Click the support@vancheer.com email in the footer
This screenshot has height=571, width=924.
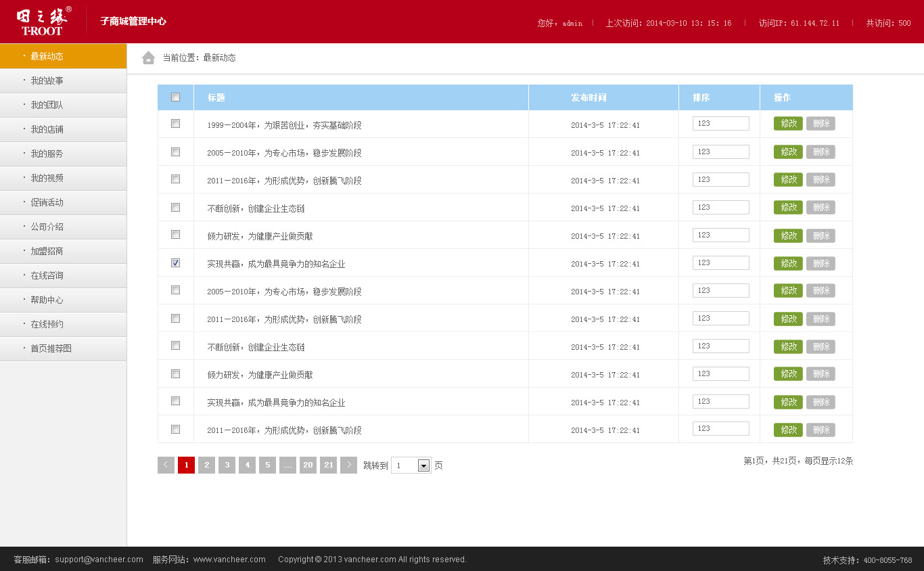99,559
